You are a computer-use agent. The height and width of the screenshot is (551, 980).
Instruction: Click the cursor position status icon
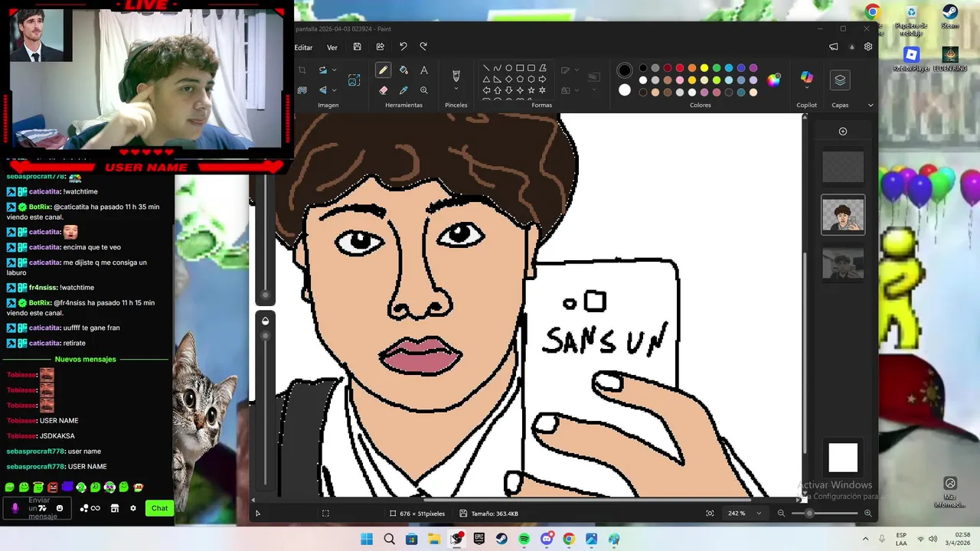click(257, 514)
